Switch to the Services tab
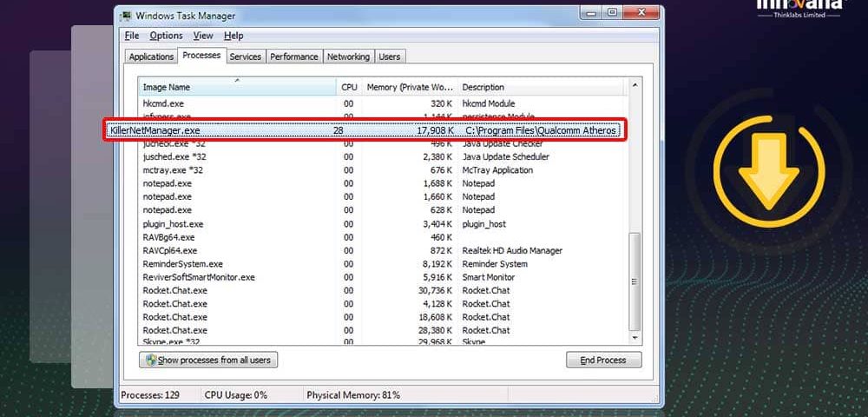 tap(246, 56)
